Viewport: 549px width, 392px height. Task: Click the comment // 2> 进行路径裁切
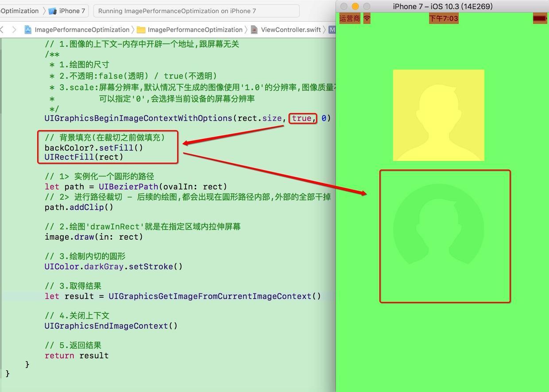click(x=187, y=197)
